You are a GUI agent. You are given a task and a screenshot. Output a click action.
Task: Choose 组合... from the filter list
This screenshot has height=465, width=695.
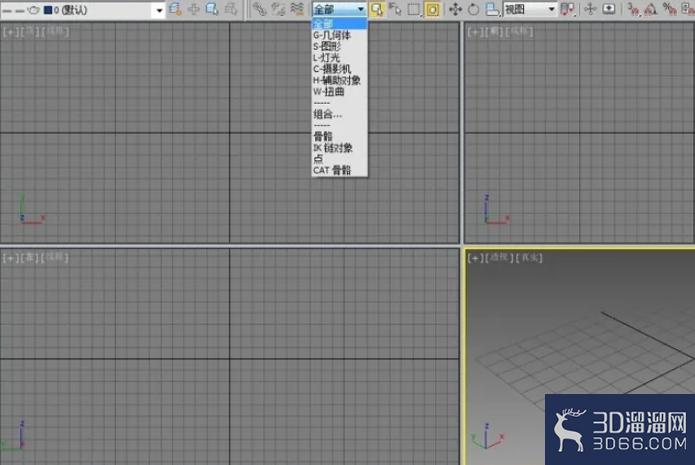pyautogui.click(x=340, y=114)
